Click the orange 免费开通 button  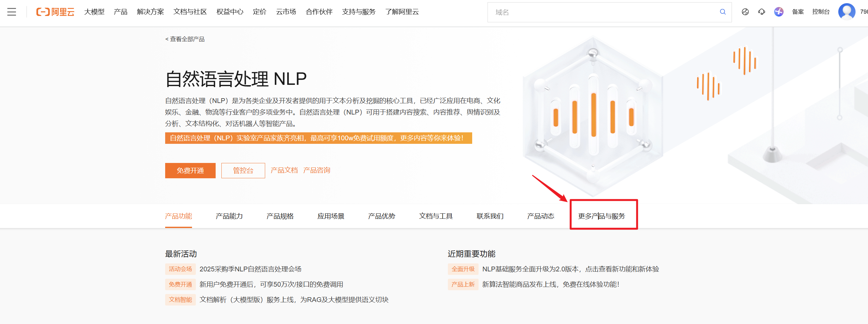pos(190,171)
